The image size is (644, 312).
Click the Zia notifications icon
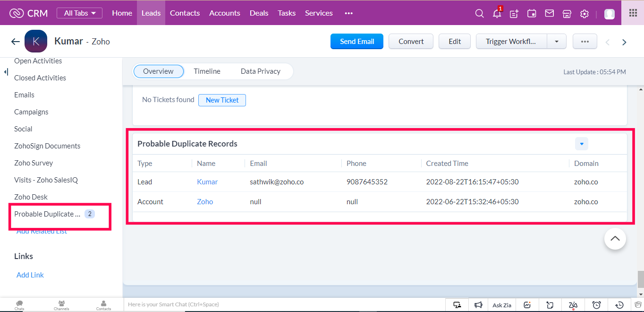coord(573,305)
